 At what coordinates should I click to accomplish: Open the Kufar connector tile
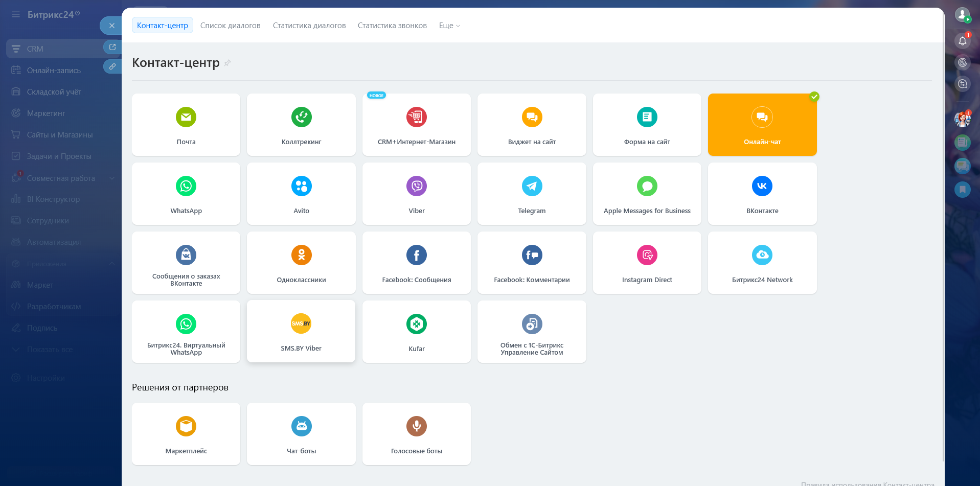point(417,332)
